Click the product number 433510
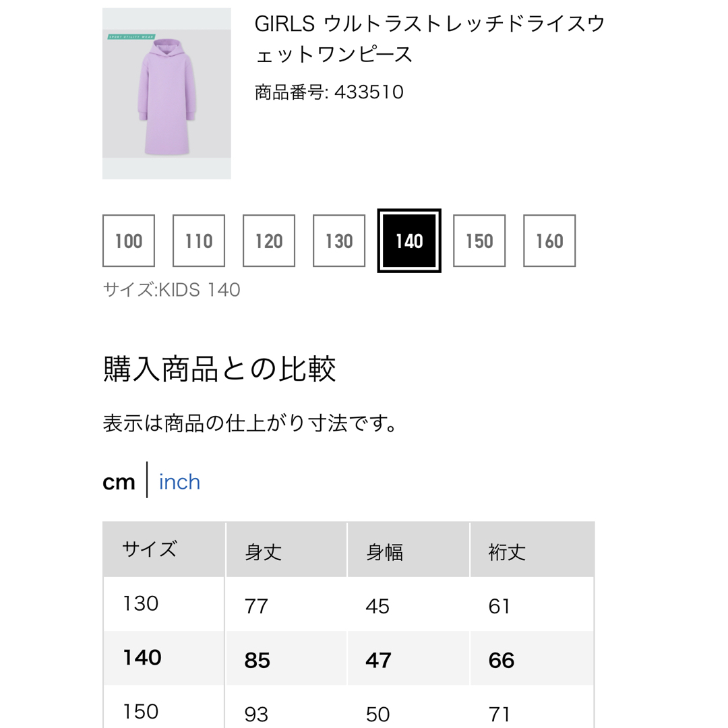 coord(329,92)
